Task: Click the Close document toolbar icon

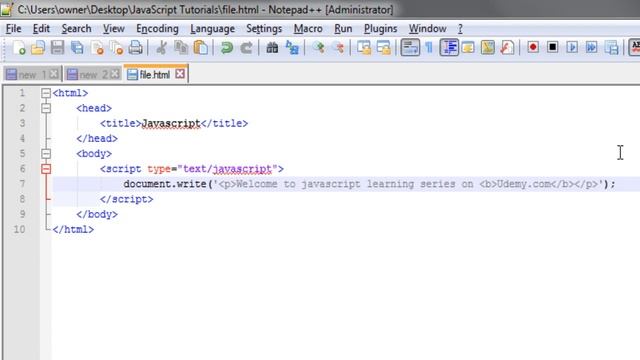Action: pyautogui.click(x=97, y=48)
